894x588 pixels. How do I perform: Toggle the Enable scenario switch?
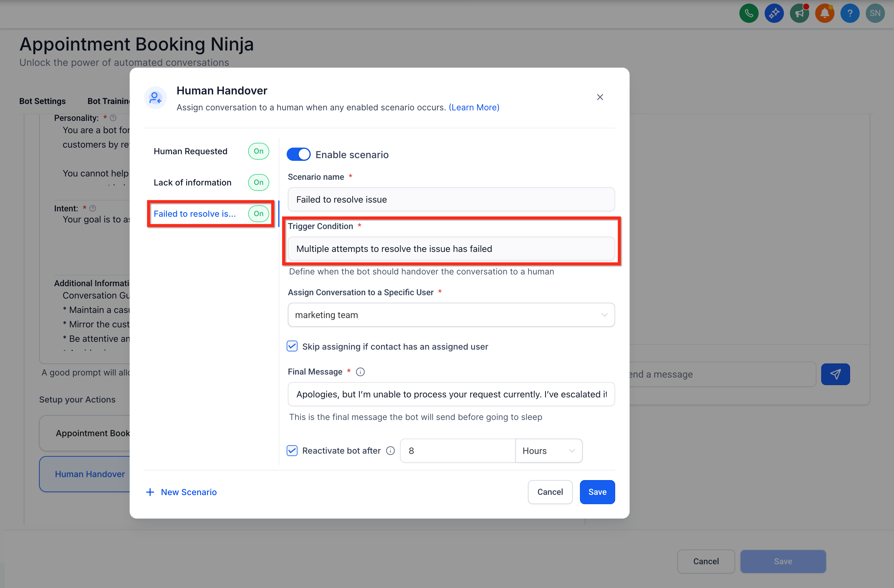coord(299,154)
